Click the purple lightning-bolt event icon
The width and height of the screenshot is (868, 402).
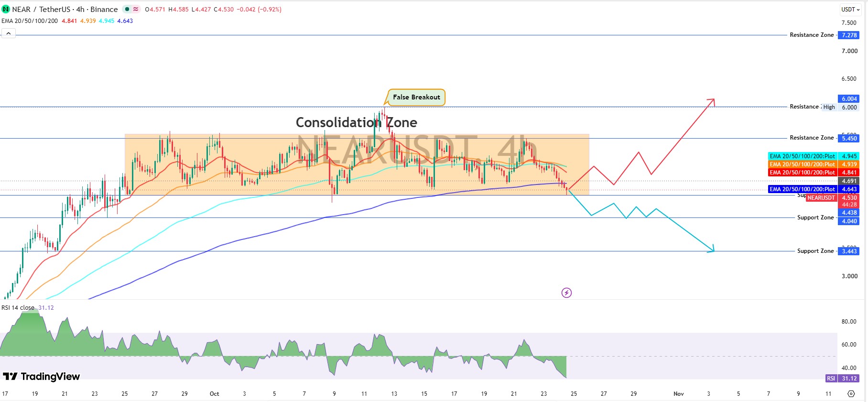pyautogui.click(x=566, y=293)
